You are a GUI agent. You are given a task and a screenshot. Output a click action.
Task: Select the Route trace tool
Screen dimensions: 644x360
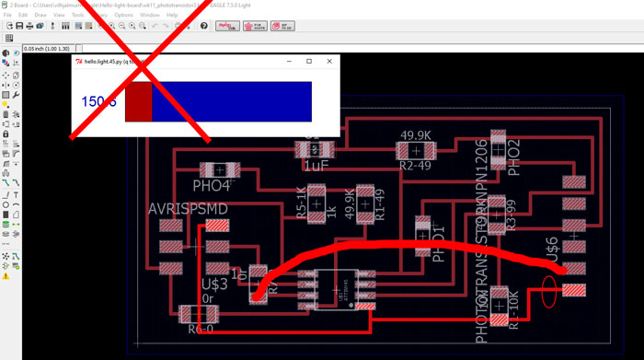[x=6, y=183]
